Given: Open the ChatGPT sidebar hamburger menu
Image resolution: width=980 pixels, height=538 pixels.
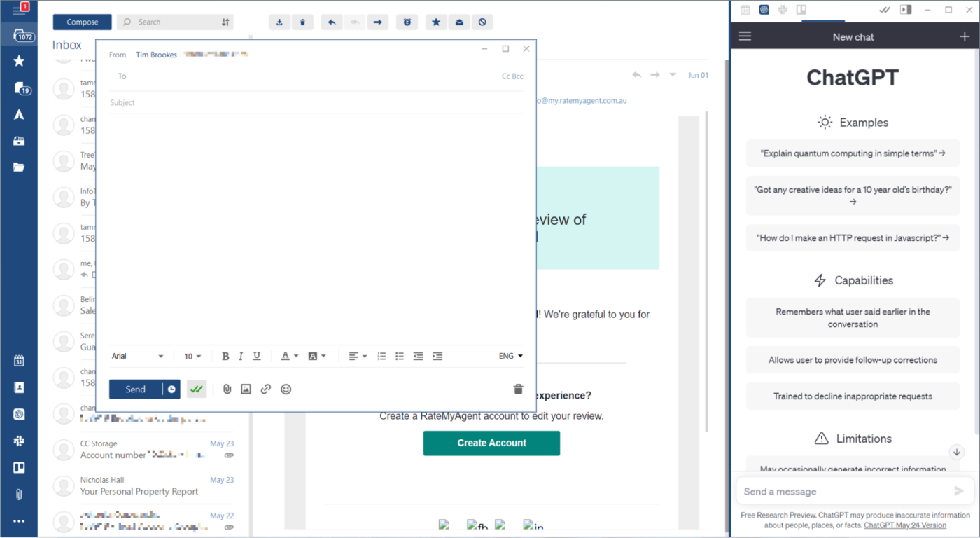Looking at the screenshot, I should [745, 36].
